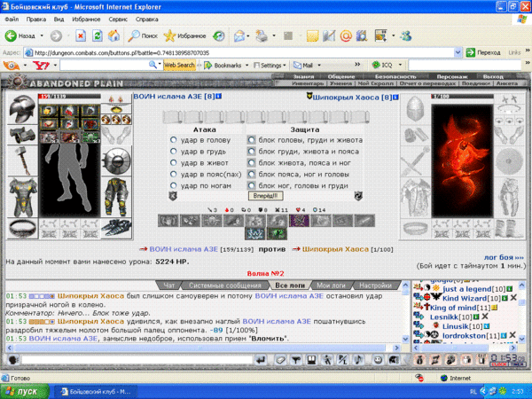This screenshot has width=532, height=399.
Task: Select attack 'удар в голову'
Action: (174, 140)
